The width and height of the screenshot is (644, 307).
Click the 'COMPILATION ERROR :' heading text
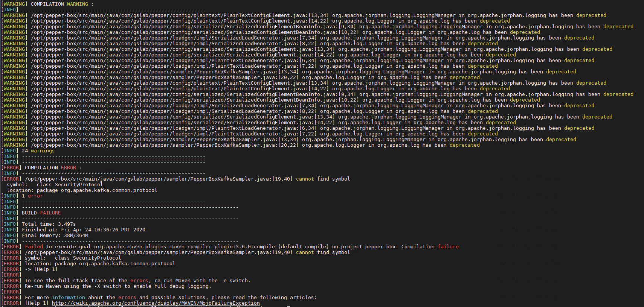(53, 168)
